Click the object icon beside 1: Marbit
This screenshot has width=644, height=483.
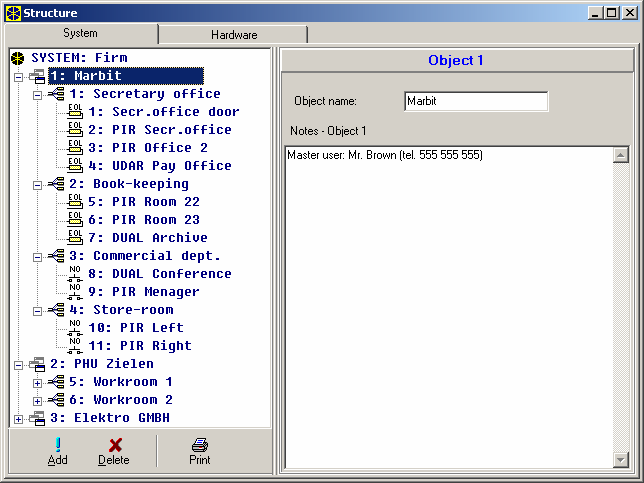click(x=37, y=76)
